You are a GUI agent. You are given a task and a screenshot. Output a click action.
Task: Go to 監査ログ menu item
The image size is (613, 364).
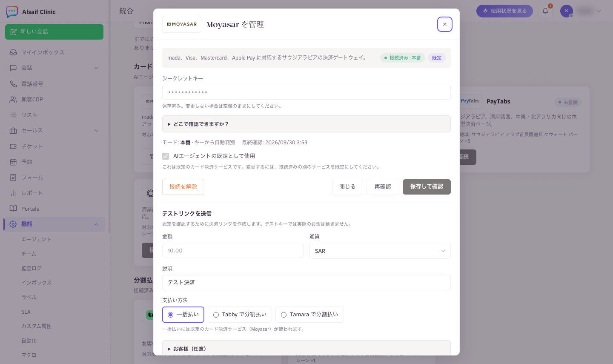pyautogui.click(x=32, y=268)
